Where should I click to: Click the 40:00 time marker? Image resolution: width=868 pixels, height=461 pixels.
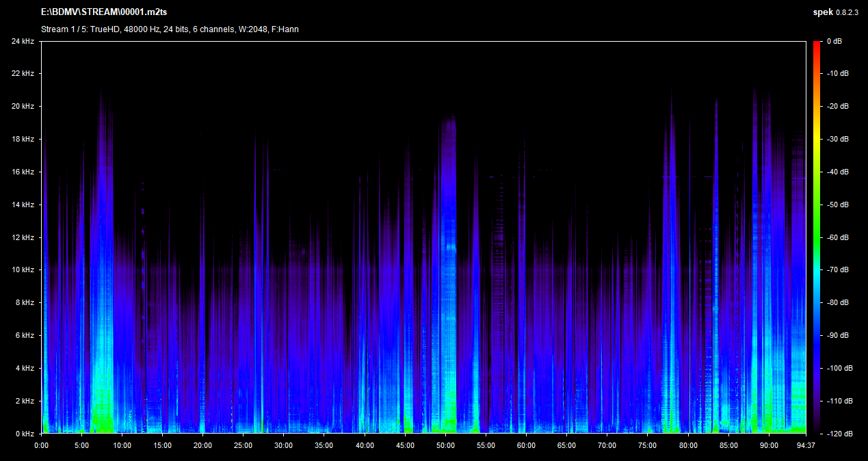pos(365,445)
